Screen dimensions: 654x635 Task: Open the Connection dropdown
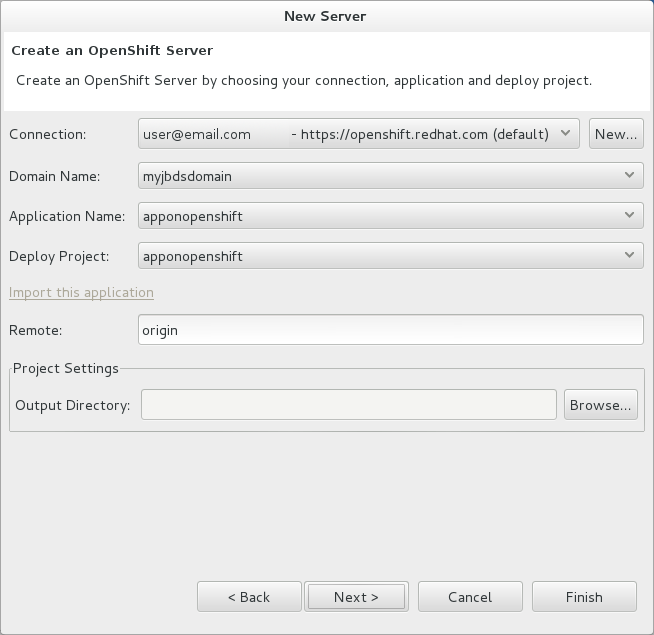click(359, 134)
